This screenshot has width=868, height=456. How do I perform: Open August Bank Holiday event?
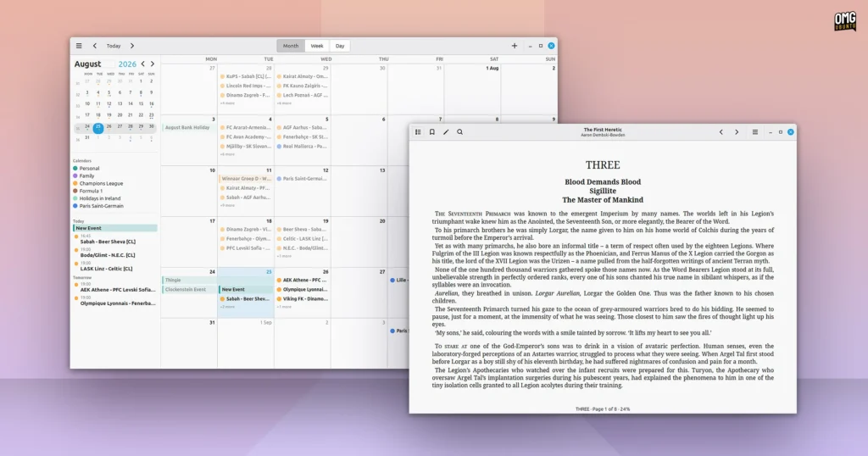(x=189, y=127)
